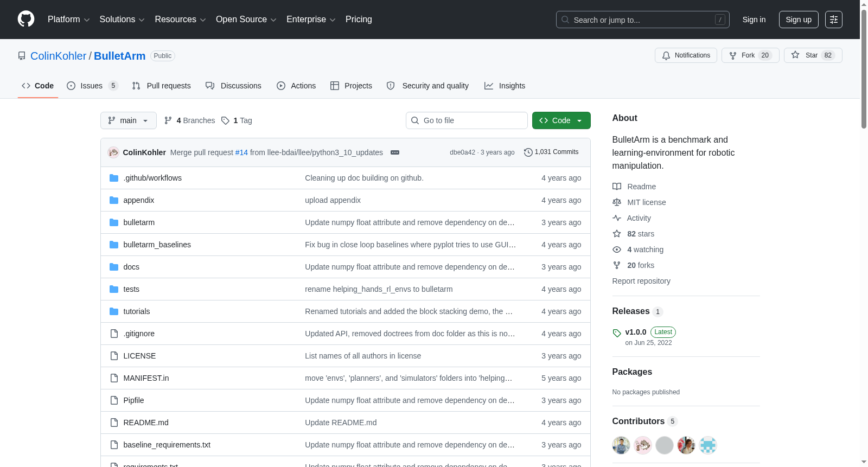Click the stars icon in About
The image size is (868, 467).
[x=617, y=234]
